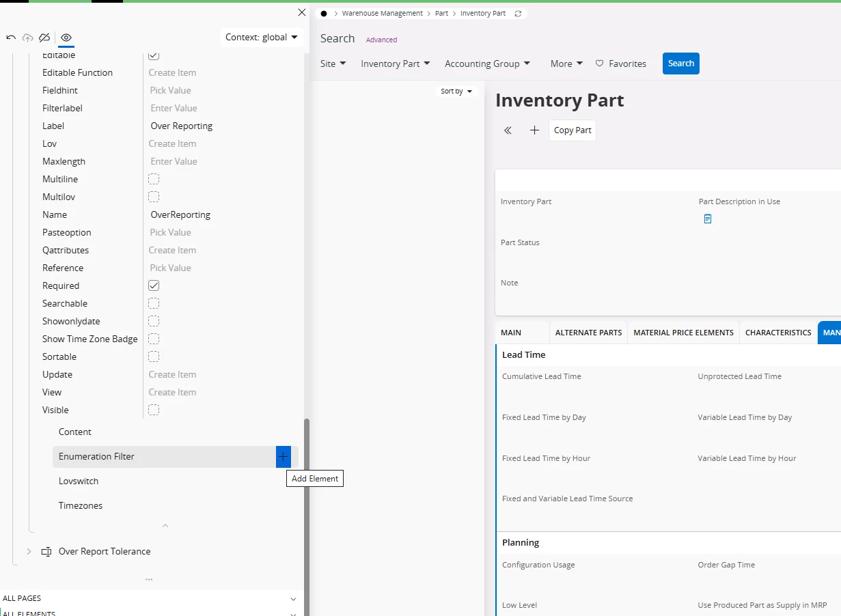Viewport: 841px width, 616px height.
Task: Click the Filterlabel Enter Value field
Action: pos(174,108)
